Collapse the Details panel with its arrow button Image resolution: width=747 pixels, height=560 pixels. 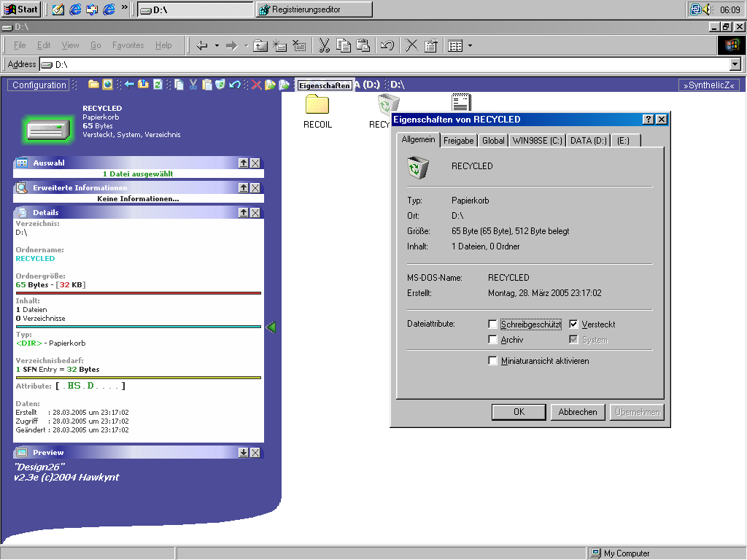(244, 213)
